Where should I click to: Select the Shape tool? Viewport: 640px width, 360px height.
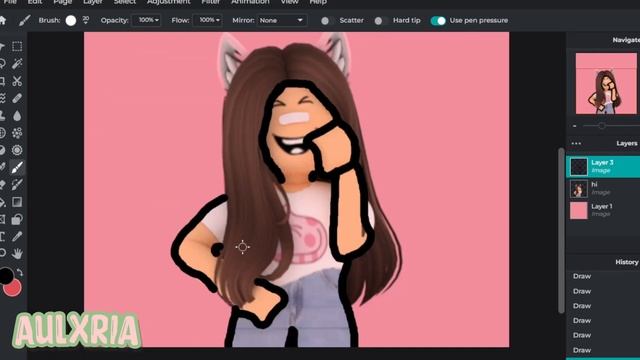coord(17,219)
